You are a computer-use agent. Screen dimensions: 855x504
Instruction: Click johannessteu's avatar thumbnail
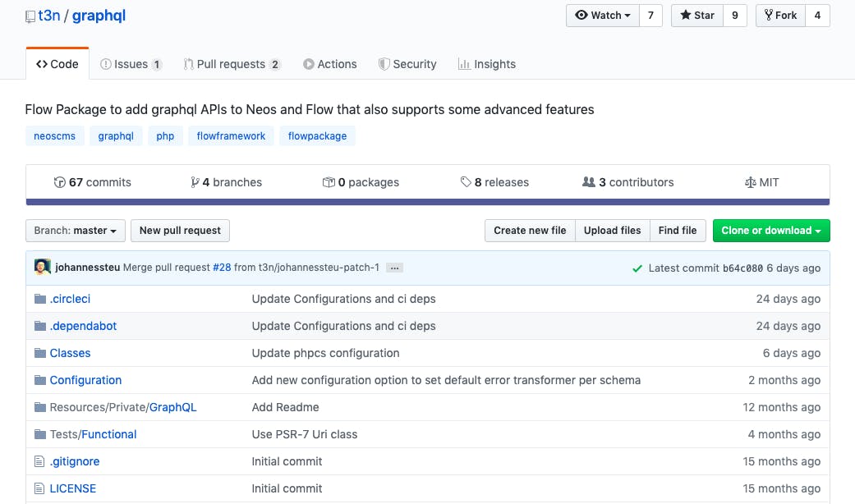[43, 267]
